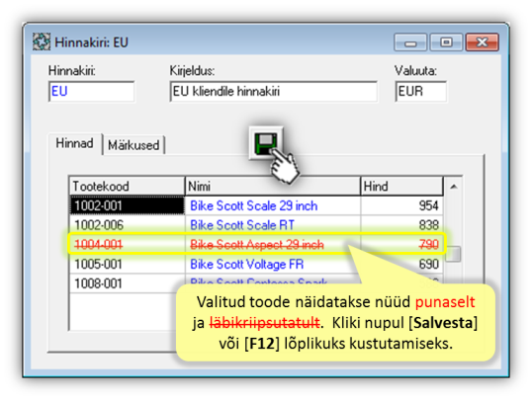532x400 pixels.
Task: Click the price list scrollbar thumb
Action: pos(453,254)
